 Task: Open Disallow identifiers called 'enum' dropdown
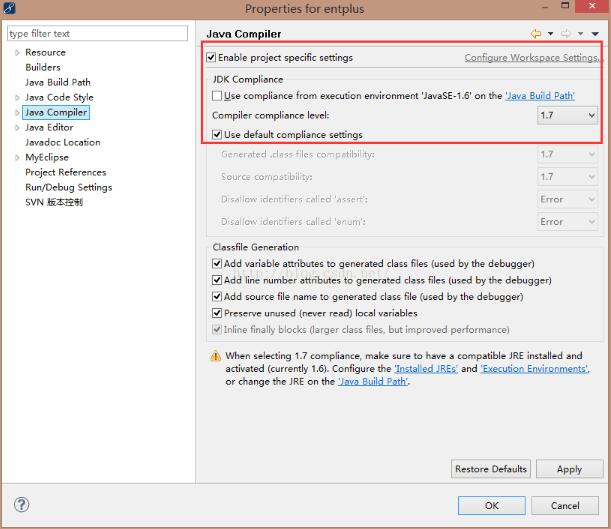567,222
